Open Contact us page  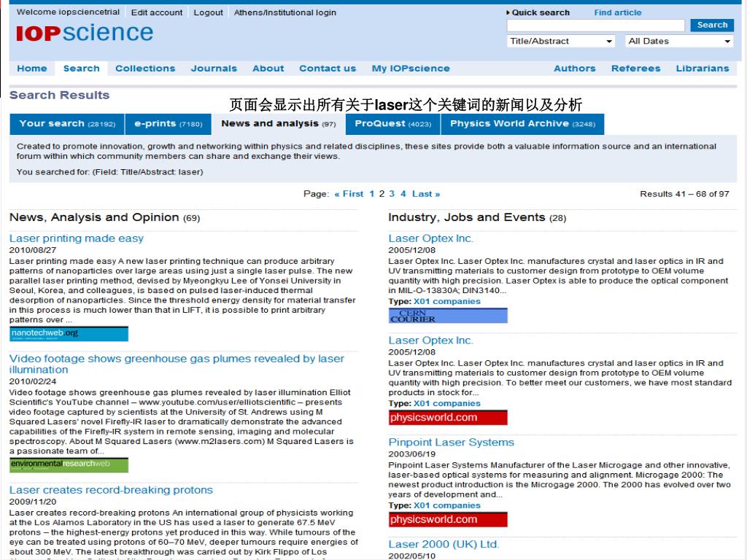click(x=328, y=69)
